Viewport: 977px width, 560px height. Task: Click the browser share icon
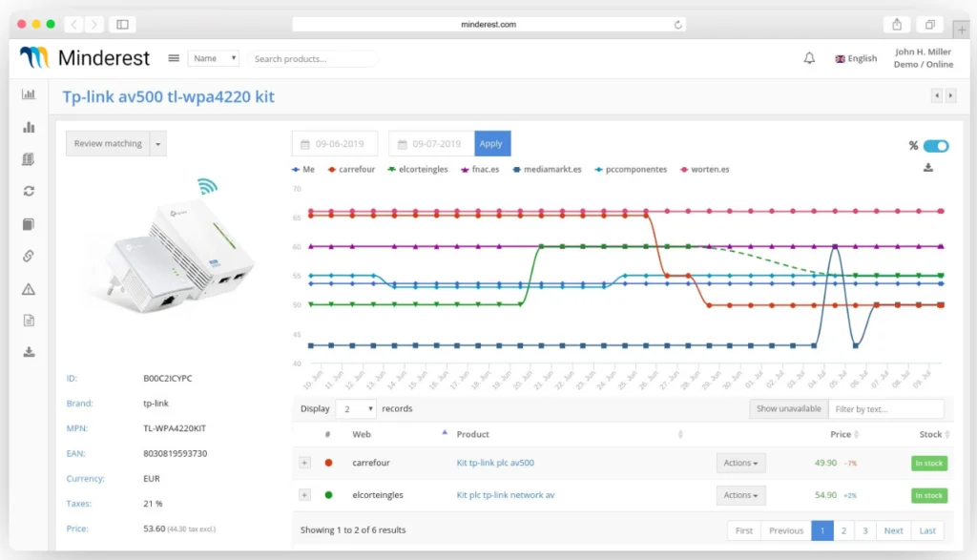tap(897, 24)
